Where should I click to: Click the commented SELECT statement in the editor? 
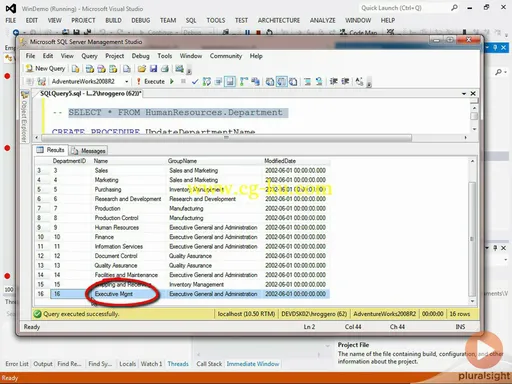click(175, 113)
